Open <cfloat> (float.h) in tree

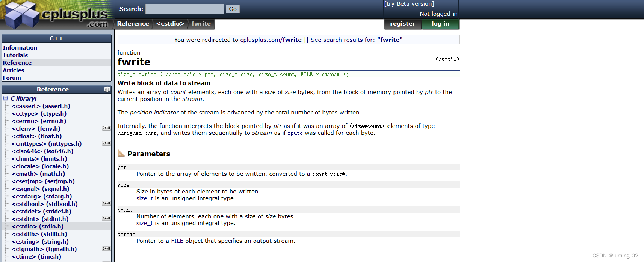click(37, 136)
